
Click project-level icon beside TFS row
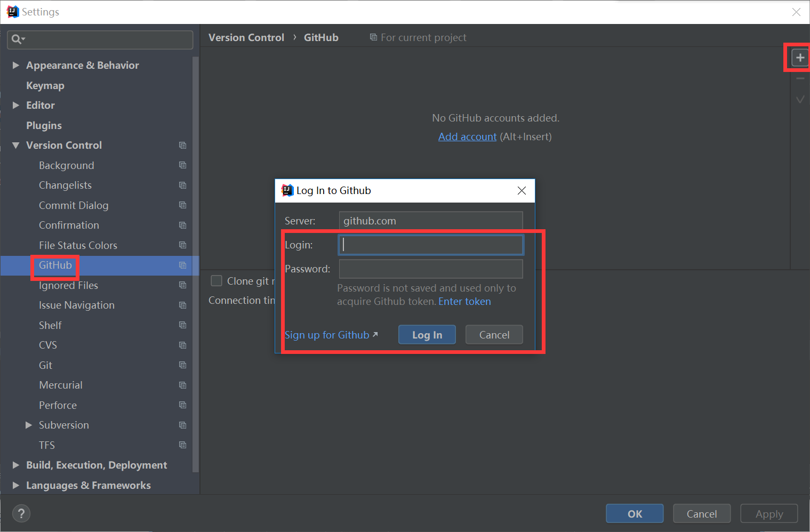tap(182, 445)
